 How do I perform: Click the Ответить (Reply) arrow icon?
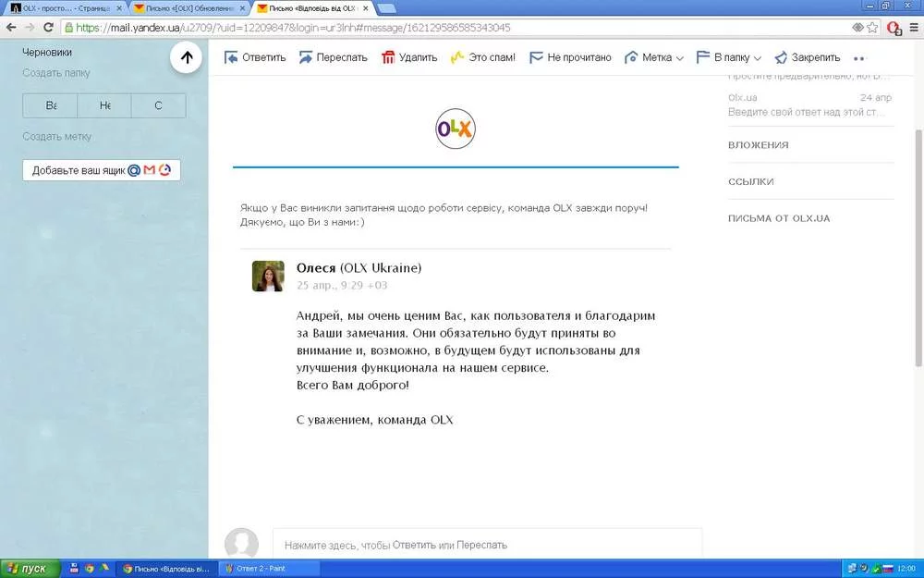coord(231,57)
